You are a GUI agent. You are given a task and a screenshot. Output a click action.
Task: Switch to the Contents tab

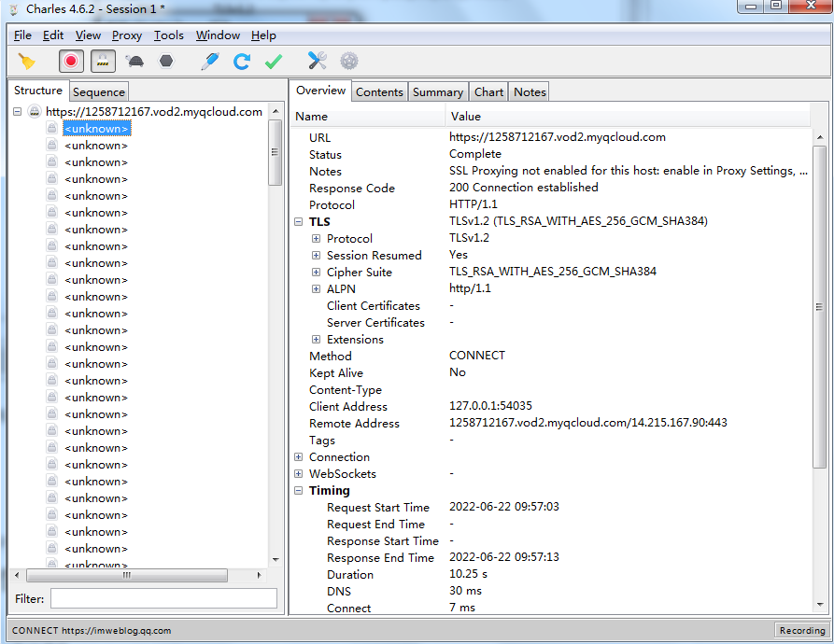pyautogui.click(x=379, y=91)
